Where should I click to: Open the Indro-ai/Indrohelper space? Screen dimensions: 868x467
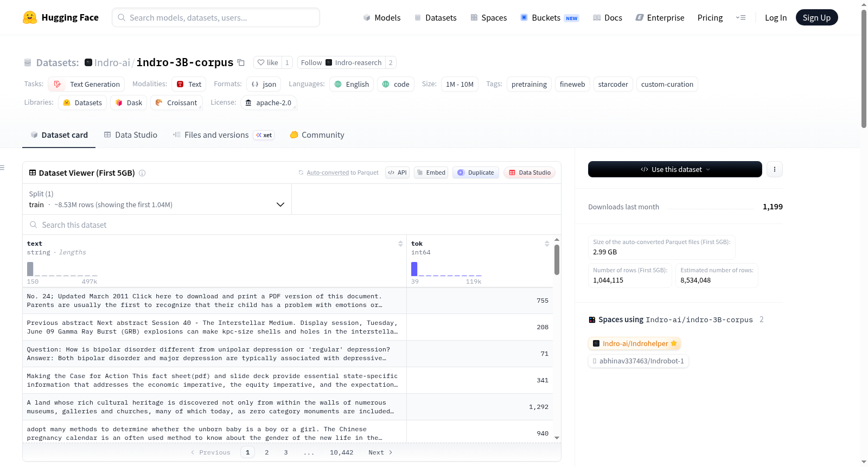(x=635, y=343)
